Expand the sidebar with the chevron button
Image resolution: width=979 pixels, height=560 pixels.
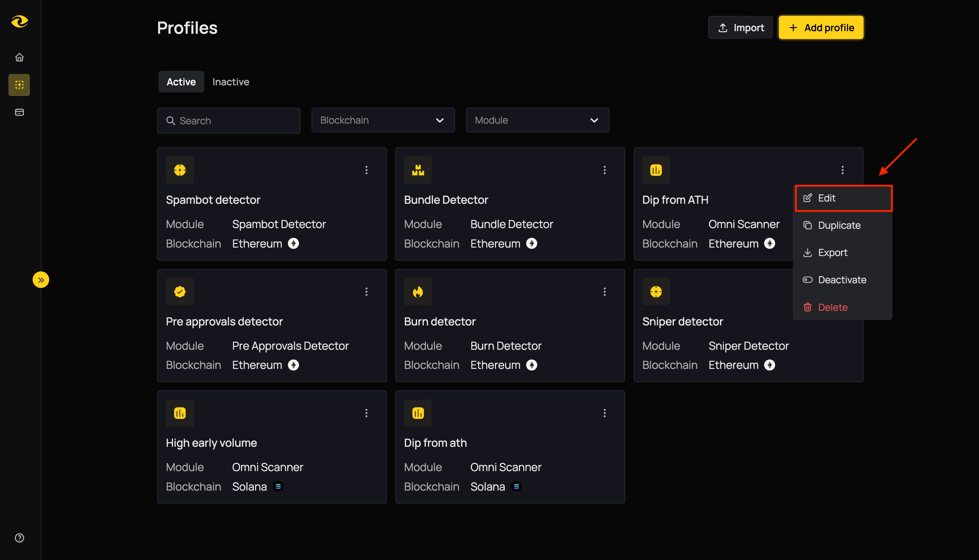(x=41, y=280)
